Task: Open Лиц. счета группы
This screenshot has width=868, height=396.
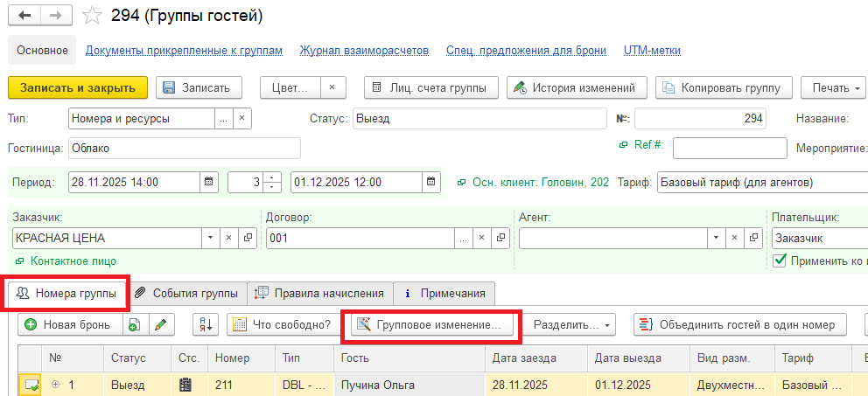Action: pos(431,87)
